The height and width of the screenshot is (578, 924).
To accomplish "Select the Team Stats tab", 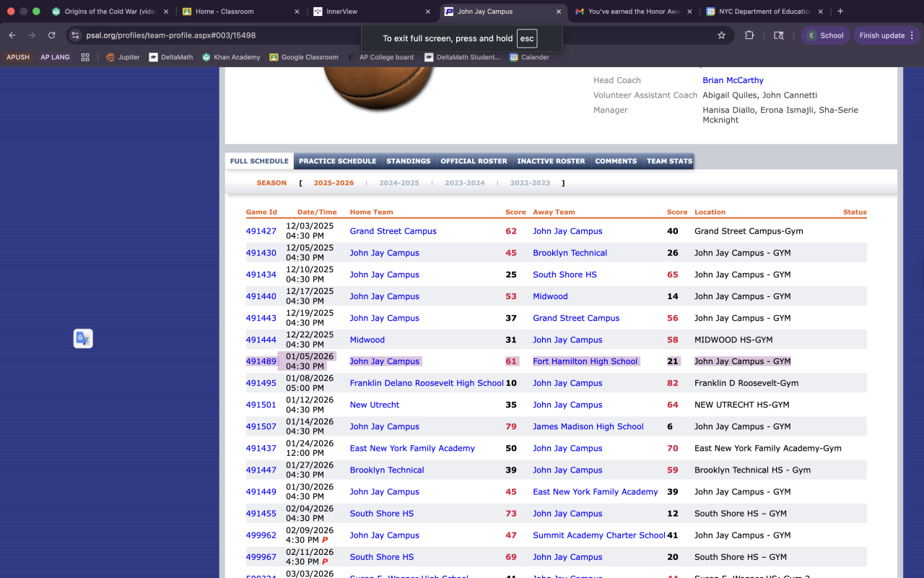I will pos(669,161).
